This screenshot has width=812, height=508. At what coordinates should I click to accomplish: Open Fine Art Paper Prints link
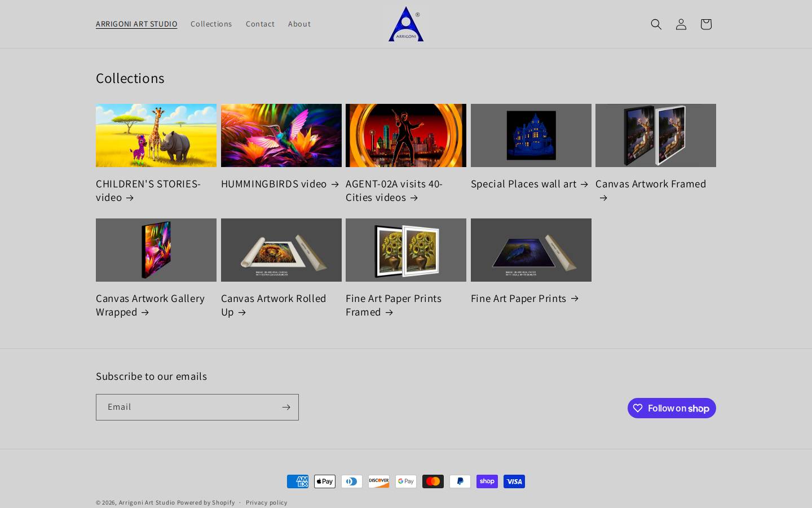pos(525,298)
